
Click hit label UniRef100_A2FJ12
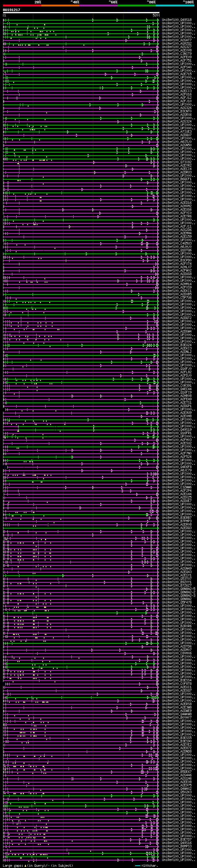point(177,98)
